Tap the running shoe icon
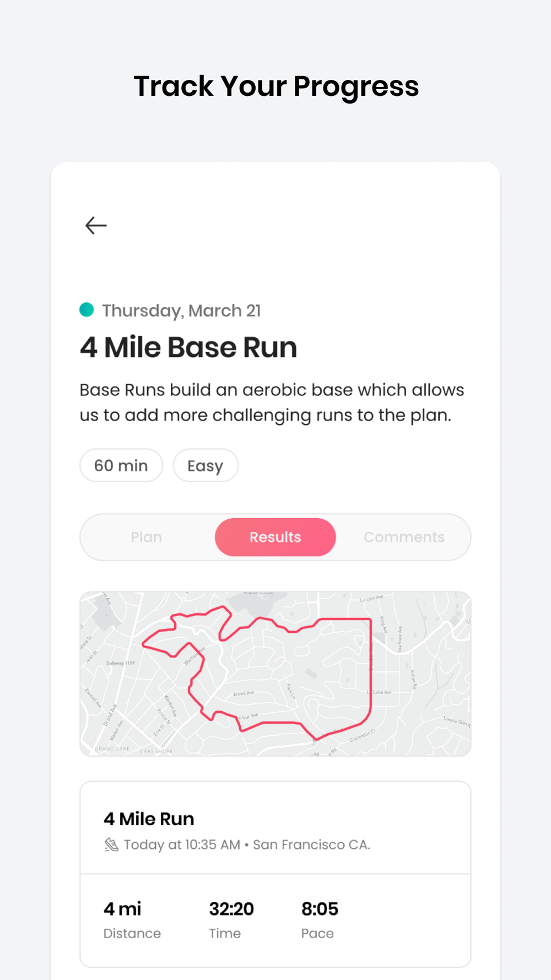 (111, 844)
